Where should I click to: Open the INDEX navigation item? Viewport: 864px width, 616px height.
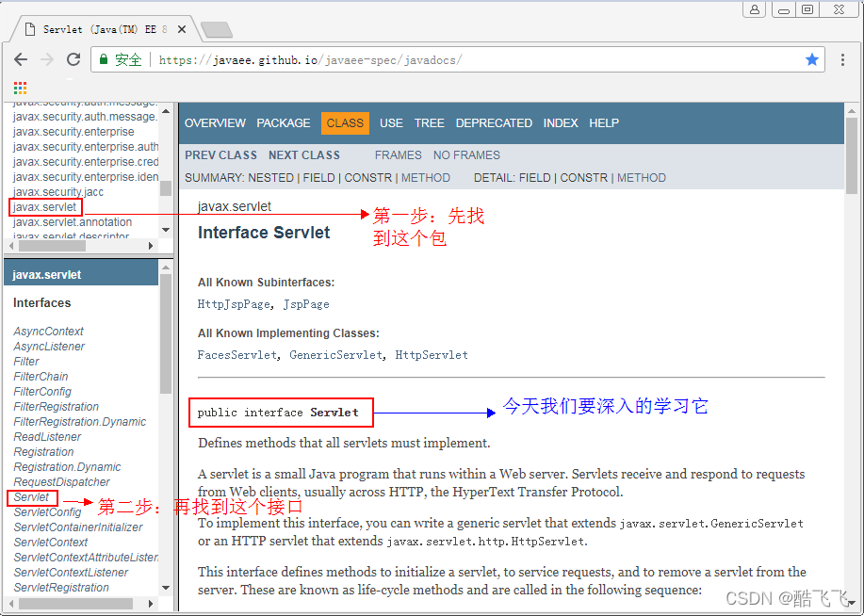pyautogui.click(x=561, y=122)
